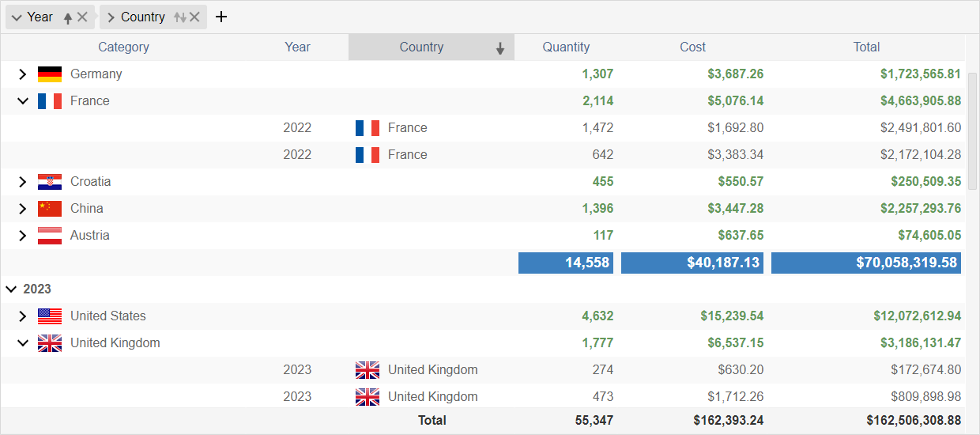Image resolution: width=980 pixels, height=435 pixels.
Task: Select the Croatia group label
Action: pyautogui.click(x=91, y=182)
